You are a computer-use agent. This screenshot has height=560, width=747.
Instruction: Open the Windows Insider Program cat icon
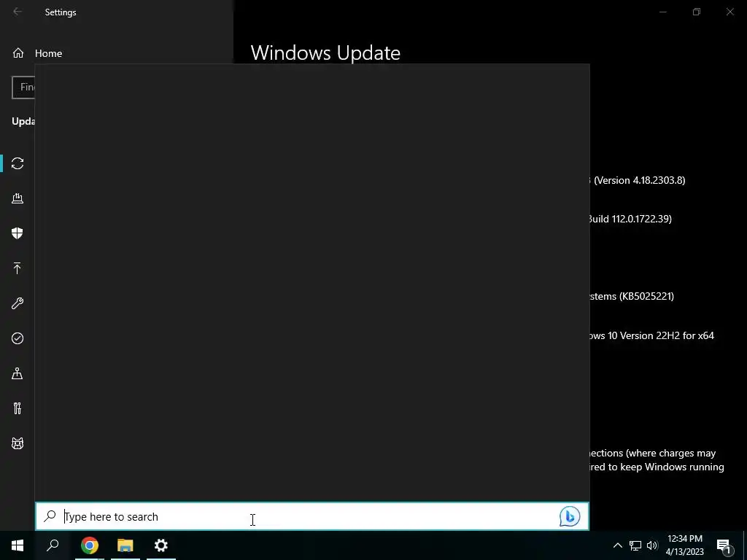coord(18,443)
